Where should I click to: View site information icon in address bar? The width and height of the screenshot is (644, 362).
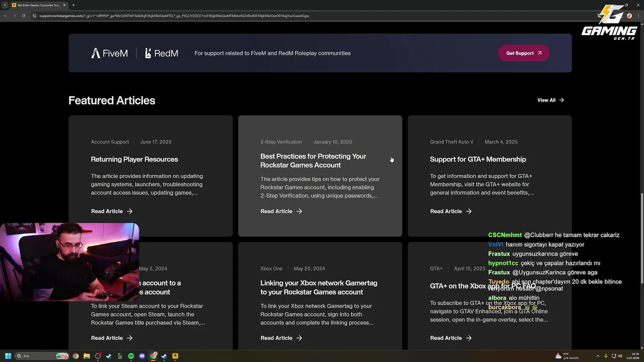coord(35,16)
